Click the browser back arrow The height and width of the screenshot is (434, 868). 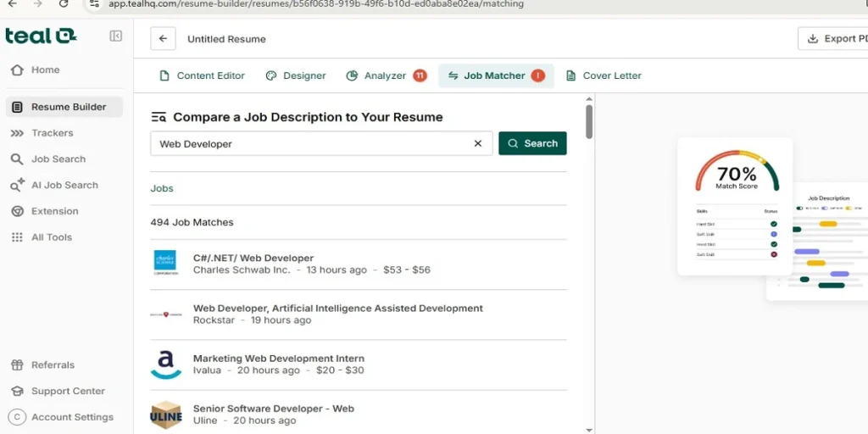pos(12,4)
